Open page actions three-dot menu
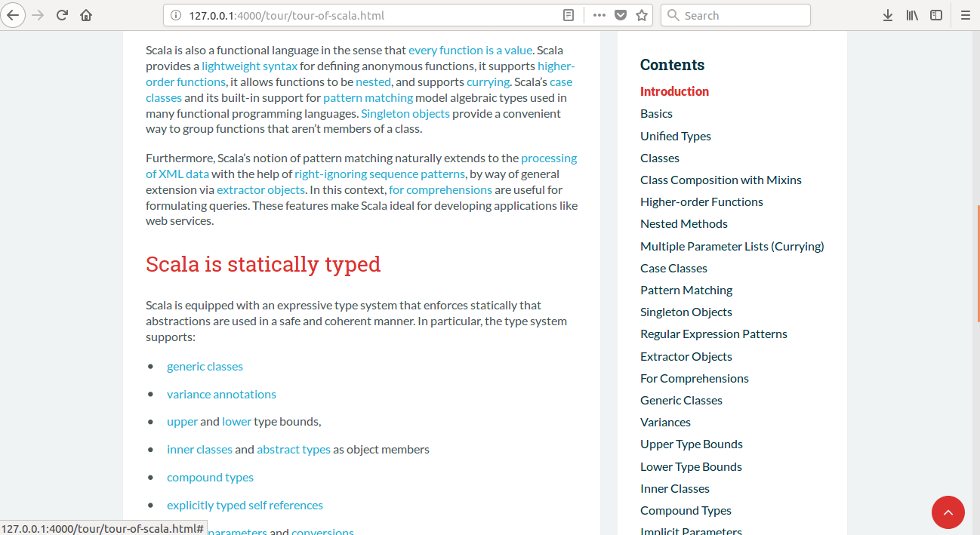The height and width of the screenshot is (535, 980). click(599, 15)
